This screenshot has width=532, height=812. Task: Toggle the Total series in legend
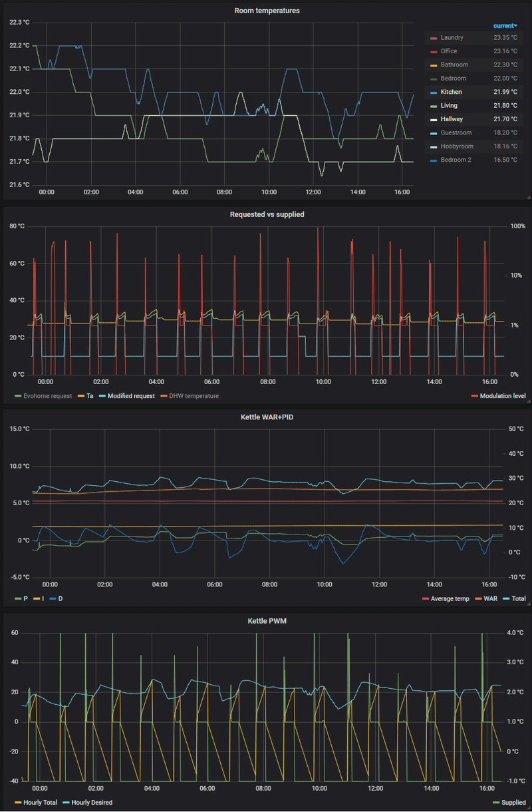(x=519, y=598)
